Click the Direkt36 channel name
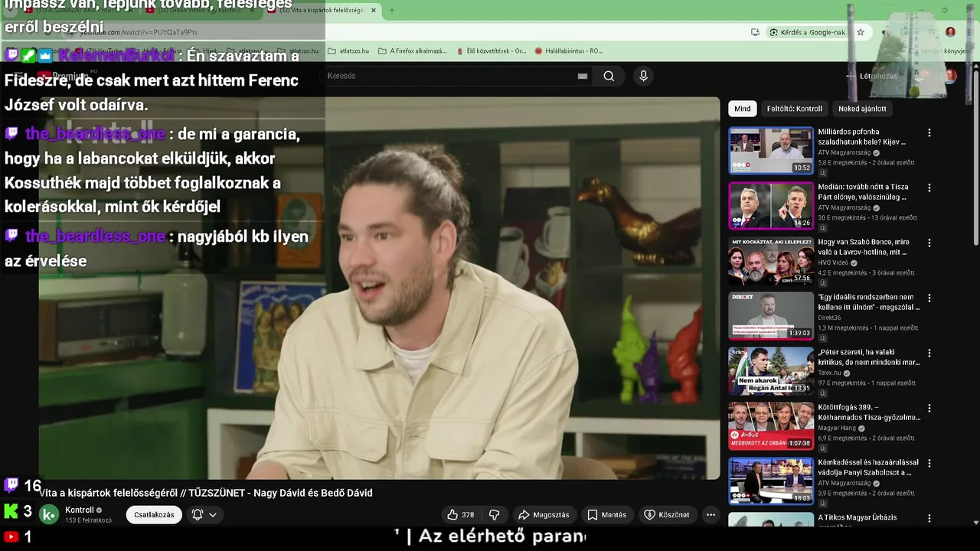The image size is (980, 551). [830, 318]
